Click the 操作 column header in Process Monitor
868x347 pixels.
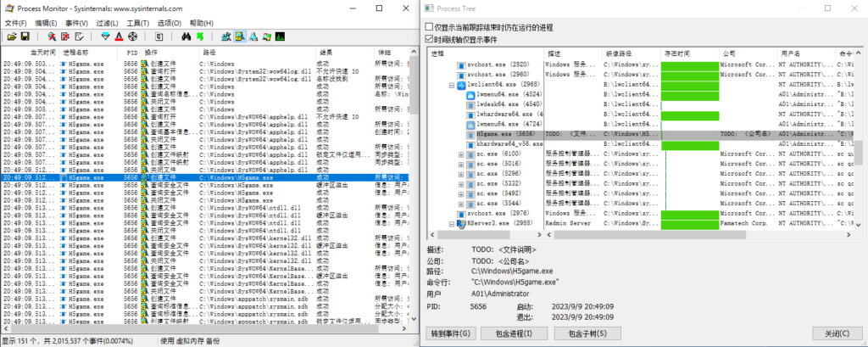170,52
